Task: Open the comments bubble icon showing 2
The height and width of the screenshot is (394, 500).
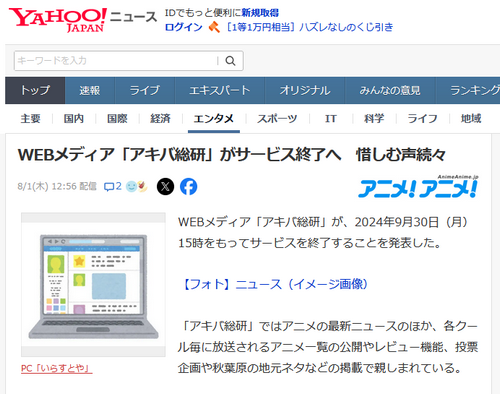Action: click(x=113, y=186)
